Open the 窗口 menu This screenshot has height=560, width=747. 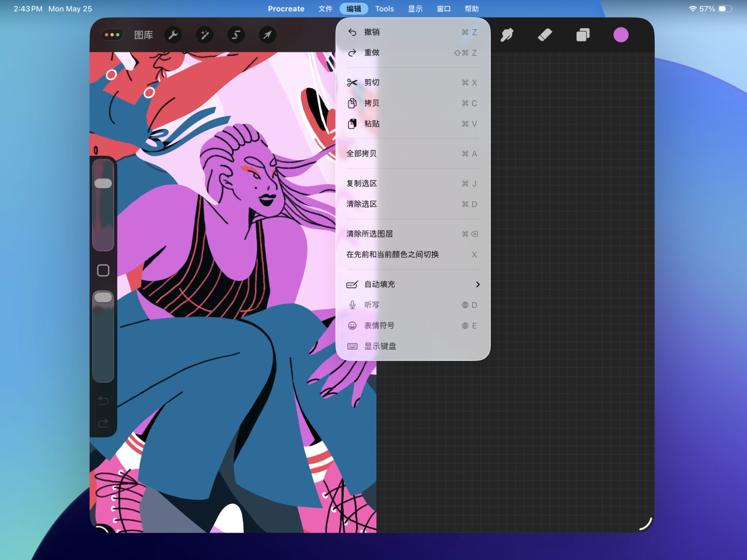point(444,9)
